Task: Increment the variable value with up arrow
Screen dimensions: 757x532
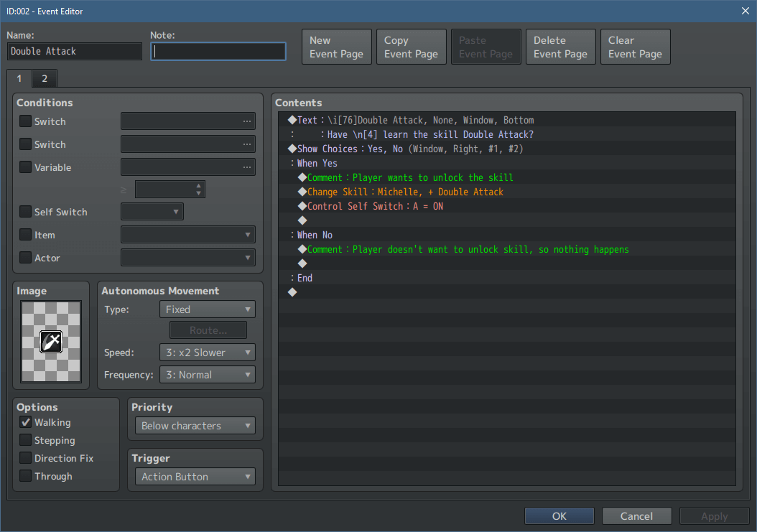Action: (198, 185)
